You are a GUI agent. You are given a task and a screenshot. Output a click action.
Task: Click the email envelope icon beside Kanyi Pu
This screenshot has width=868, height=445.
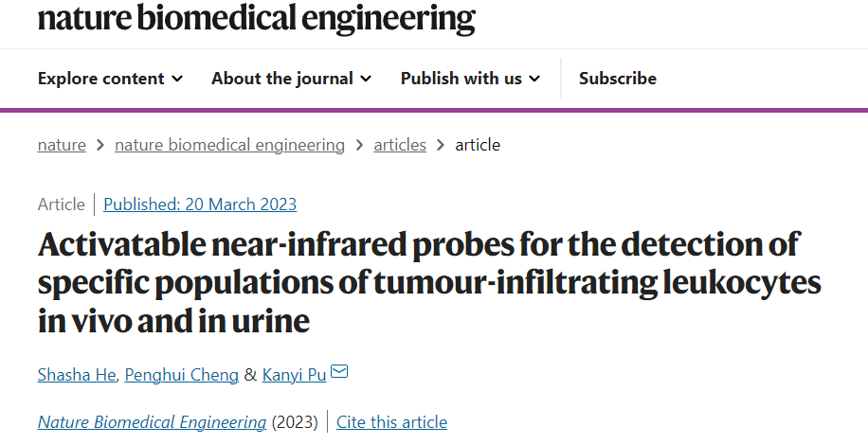(x=339, y=371)
